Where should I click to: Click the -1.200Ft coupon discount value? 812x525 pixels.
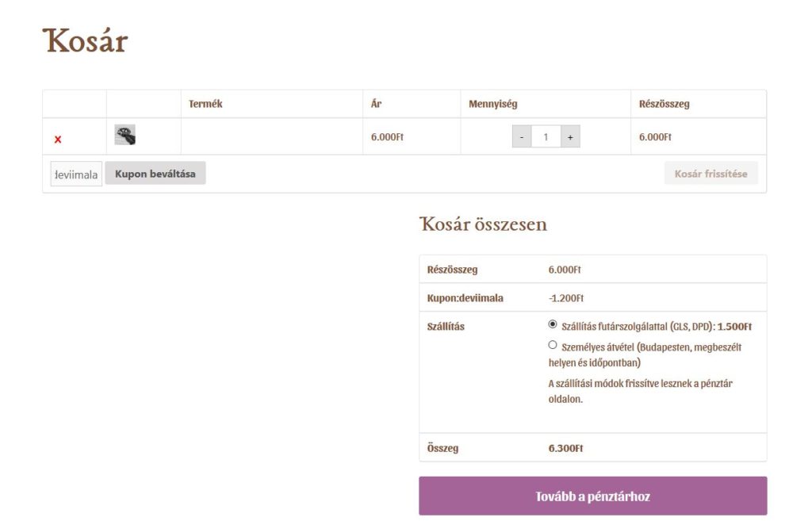coord(566,297)
